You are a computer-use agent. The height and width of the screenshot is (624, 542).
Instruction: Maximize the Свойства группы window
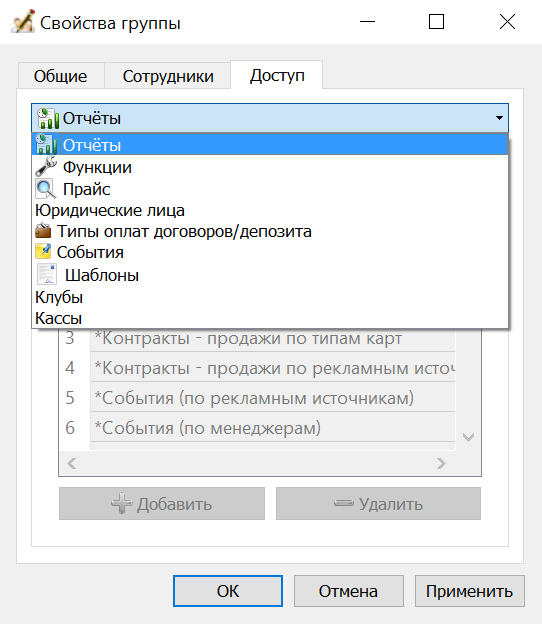coord(436,21)
